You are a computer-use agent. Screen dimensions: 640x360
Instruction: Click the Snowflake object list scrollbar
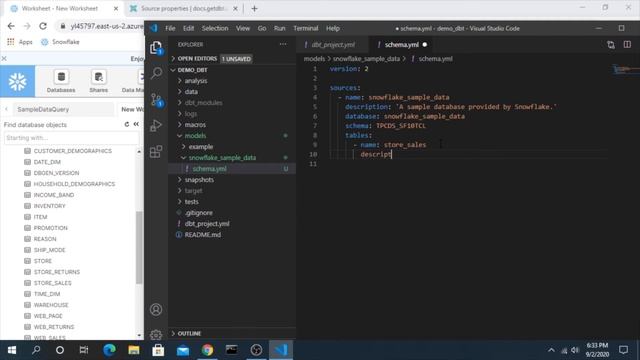(139, 247)
